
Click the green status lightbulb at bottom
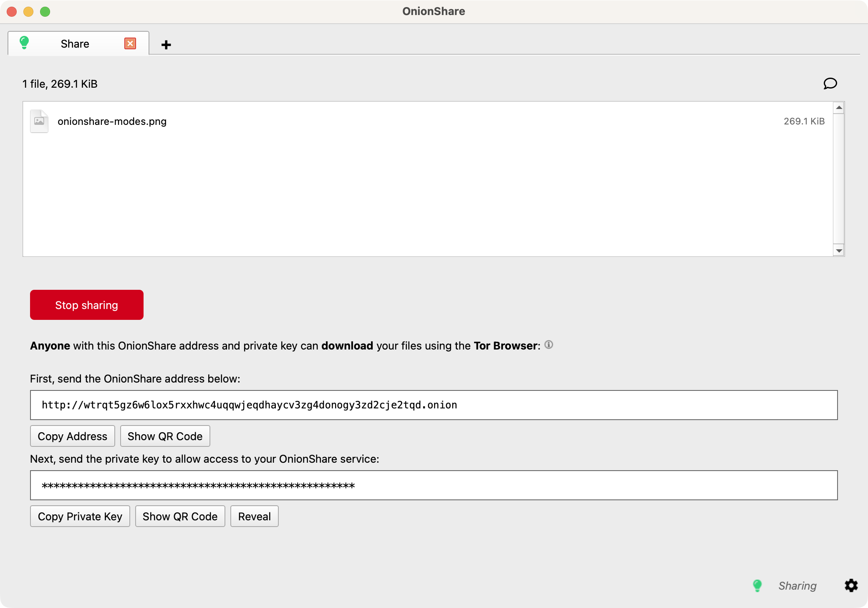point(757,585)
